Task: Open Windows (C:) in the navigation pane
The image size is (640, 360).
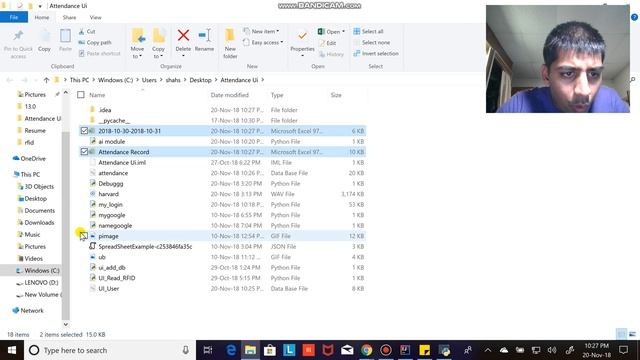Action: tap(38, 271)
